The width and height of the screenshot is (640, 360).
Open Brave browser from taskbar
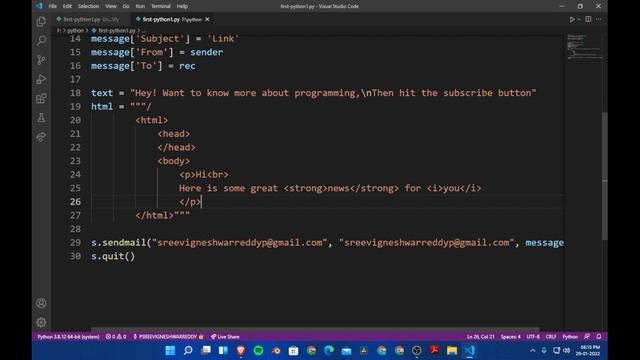tap(241, 351)
